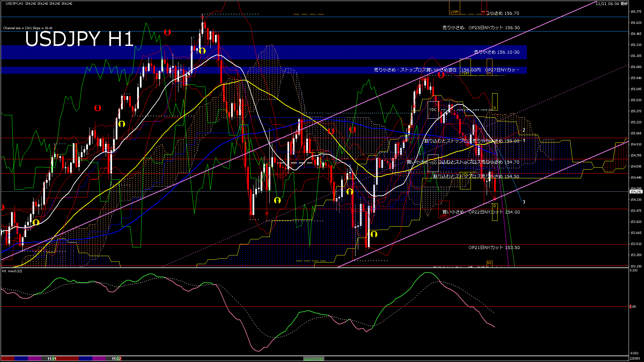Select the current price label 154.242
Viewport: 644px width, 362px height.
click(x=636, y=191)
